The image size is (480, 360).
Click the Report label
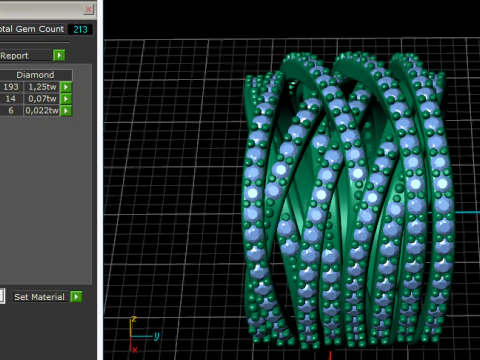pos(14,56)
